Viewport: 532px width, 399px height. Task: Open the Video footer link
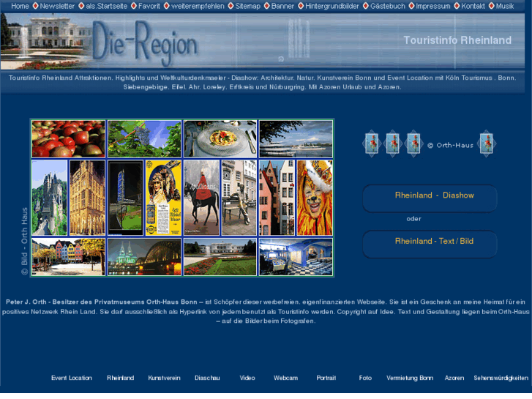coord(247,378)
